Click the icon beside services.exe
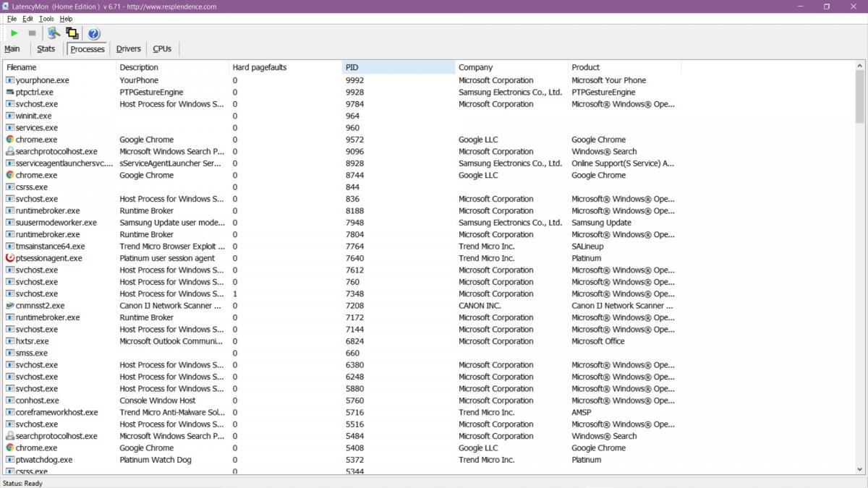Viewport: 868px width, 488px height. (10, 128)
